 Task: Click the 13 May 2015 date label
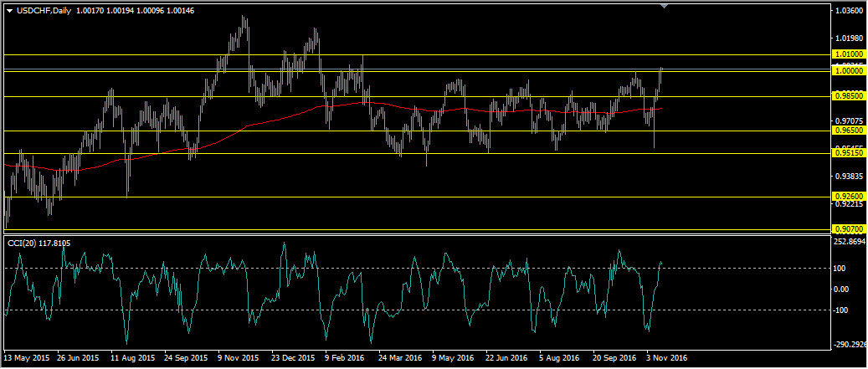pos(26,356)
